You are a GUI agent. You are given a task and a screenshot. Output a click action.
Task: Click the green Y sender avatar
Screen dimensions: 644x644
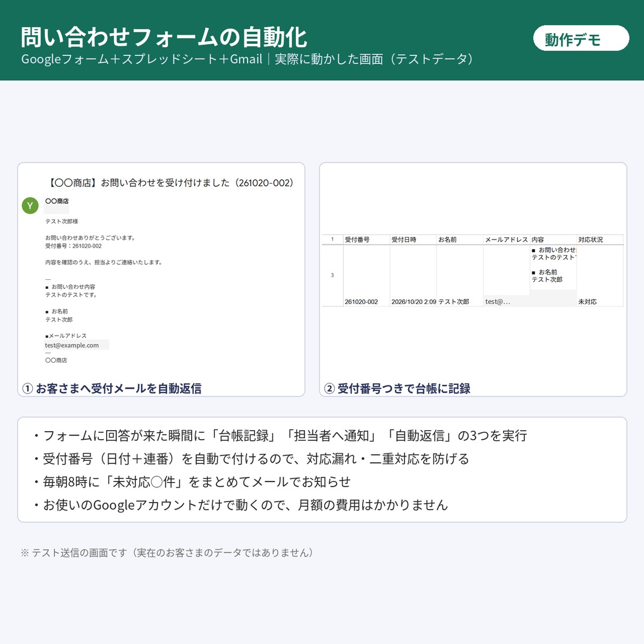30,206
